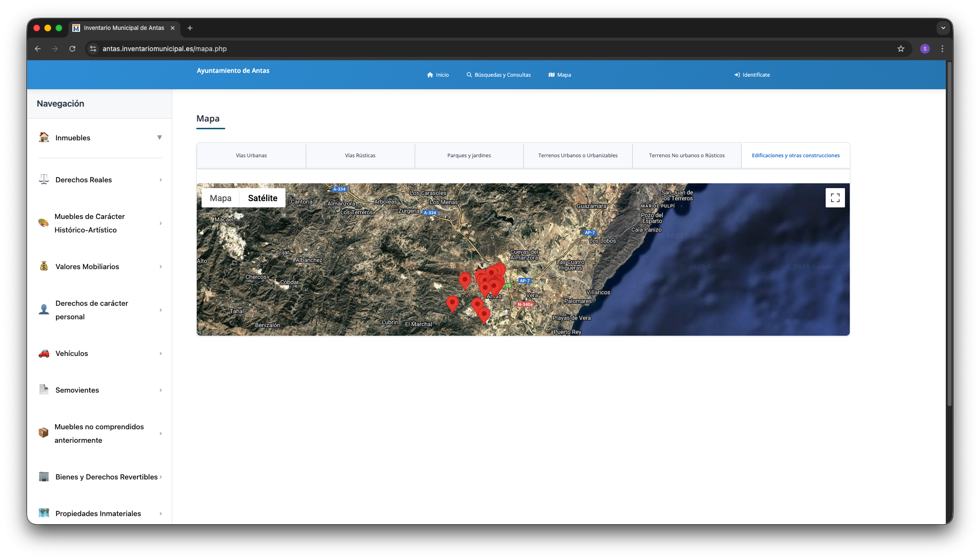Open the Parques y jardines tab
Screen dimensions: 980x560
pyautogui.click(x=468, y=155)
